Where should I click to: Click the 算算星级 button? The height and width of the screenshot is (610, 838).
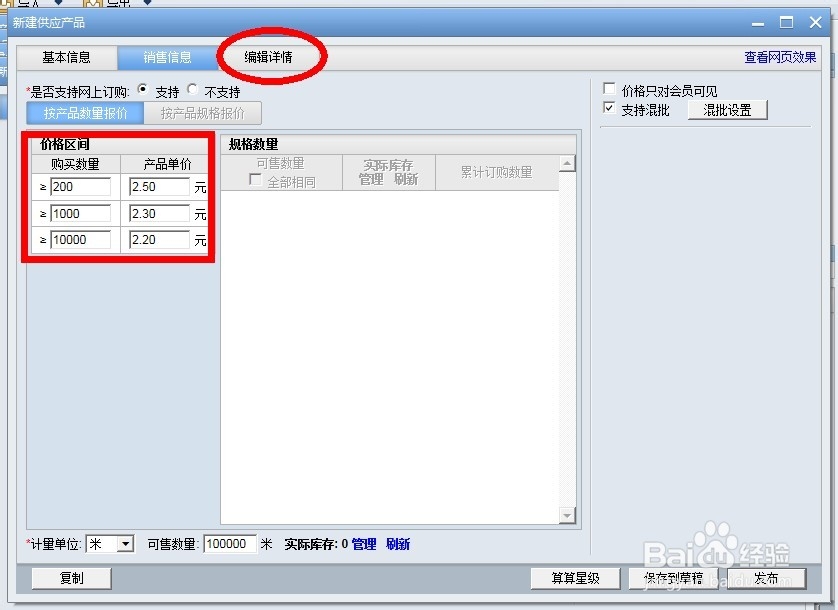coord(574,578)
